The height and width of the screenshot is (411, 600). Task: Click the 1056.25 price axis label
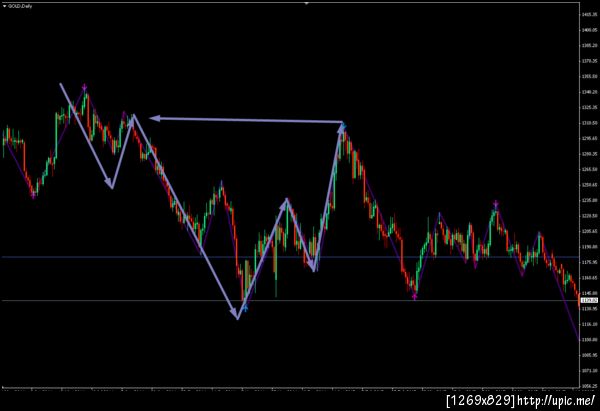tap(590, 386)
